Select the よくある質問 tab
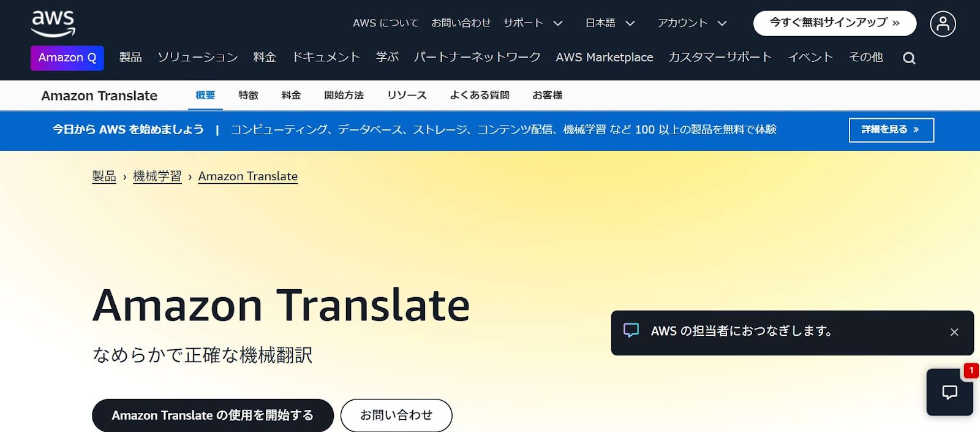Screen dimensions: 980x432 point(480,96)
